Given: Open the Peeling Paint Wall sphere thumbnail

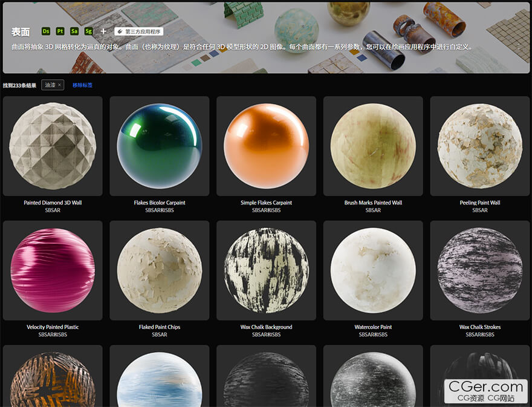Looking at the screenshot, I should tap(480, 146).
